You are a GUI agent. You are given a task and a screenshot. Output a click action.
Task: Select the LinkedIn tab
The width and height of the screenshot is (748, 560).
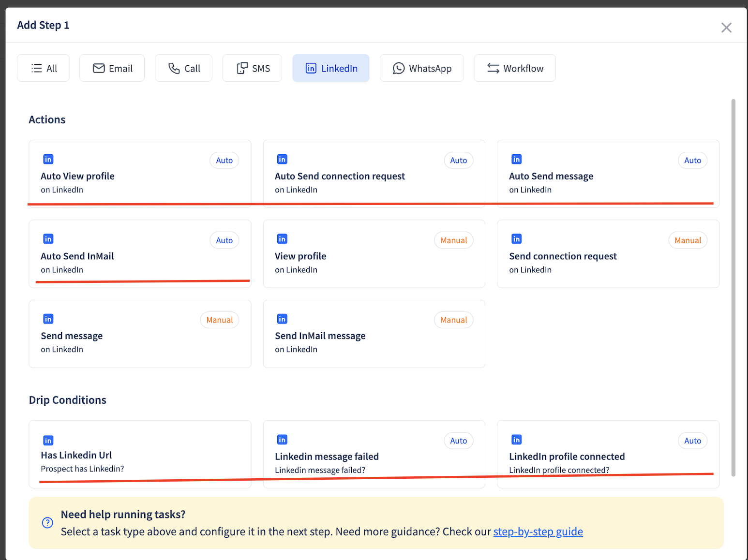click(331, 68)
